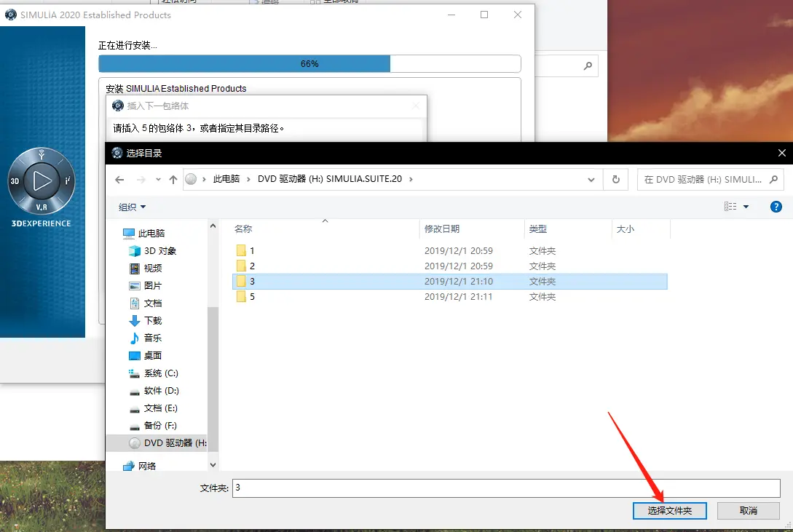Image resolution: width=793 pixels, height=532 pixels.
Task: Select 备份 (F:) drive
Action: point(153,426)
